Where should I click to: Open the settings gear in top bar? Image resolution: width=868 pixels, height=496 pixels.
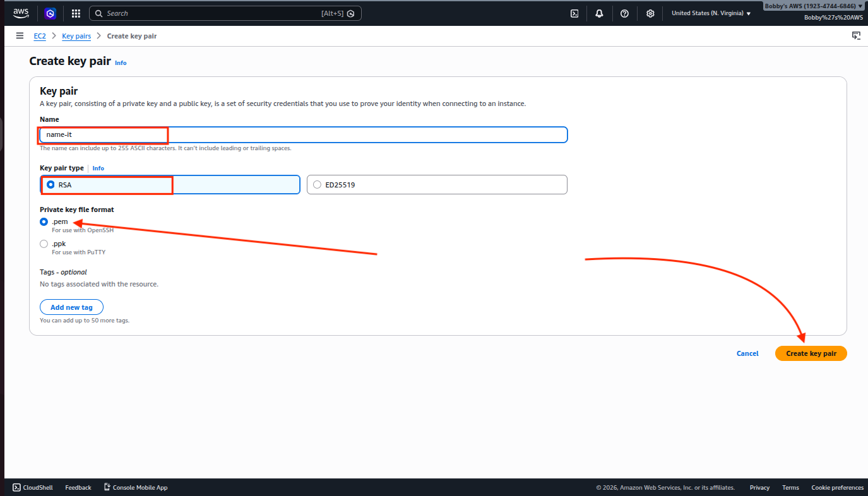click(x=650, y=13)
